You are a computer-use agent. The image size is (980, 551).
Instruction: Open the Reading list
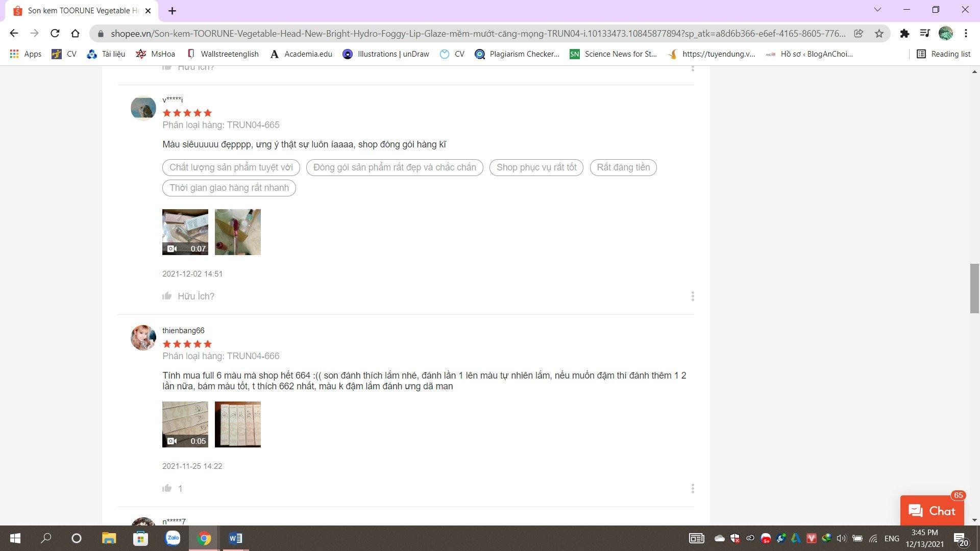tap(943, 54)
